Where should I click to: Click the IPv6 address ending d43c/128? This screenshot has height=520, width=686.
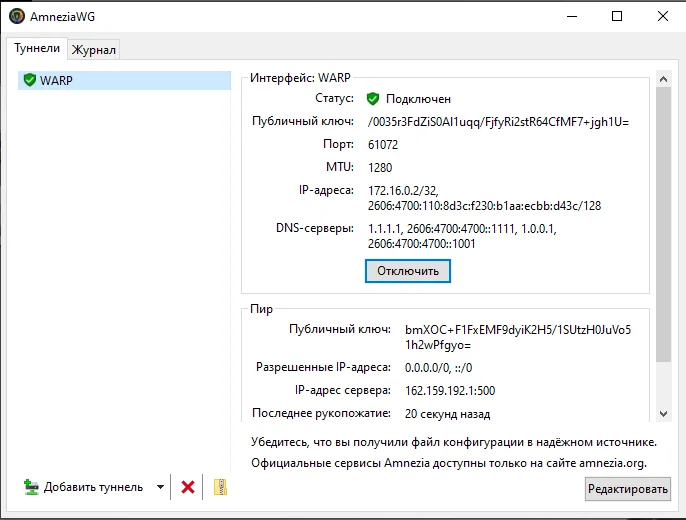(x=484, y=206)
